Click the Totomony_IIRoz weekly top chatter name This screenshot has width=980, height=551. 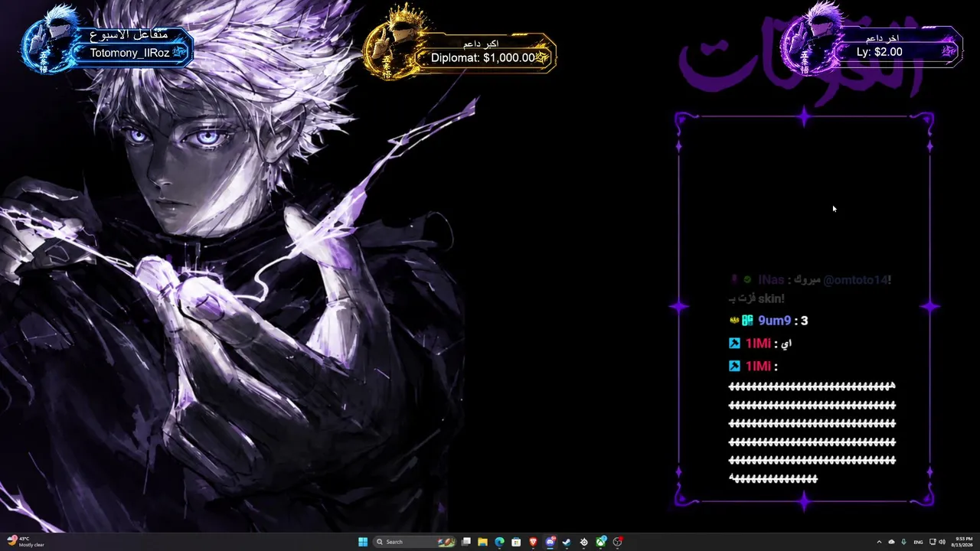click(x=129, y=53)
